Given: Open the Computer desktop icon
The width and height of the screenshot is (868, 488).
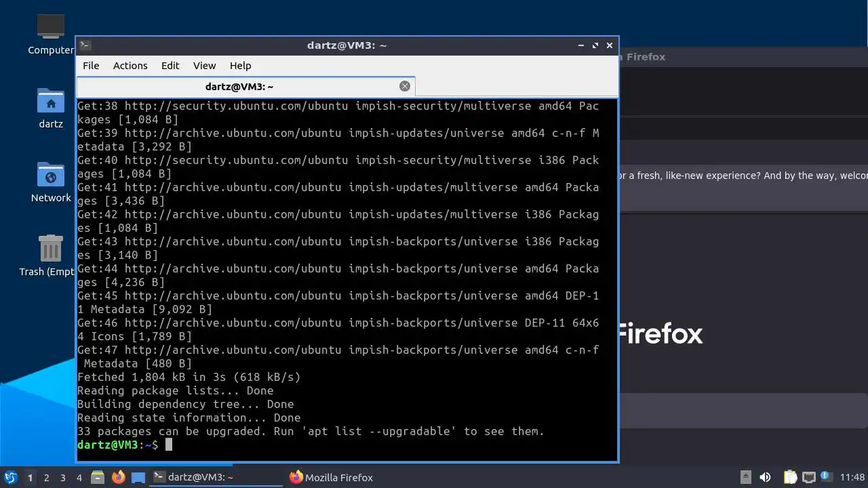Looking at the screenshot, I should pyautogui.click(x=51, y=34).
